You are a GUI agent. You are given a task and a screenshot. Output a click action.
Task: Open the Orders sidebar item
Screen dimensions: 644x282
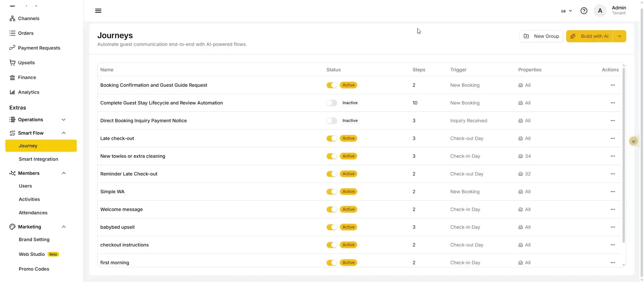click(26, 33)
